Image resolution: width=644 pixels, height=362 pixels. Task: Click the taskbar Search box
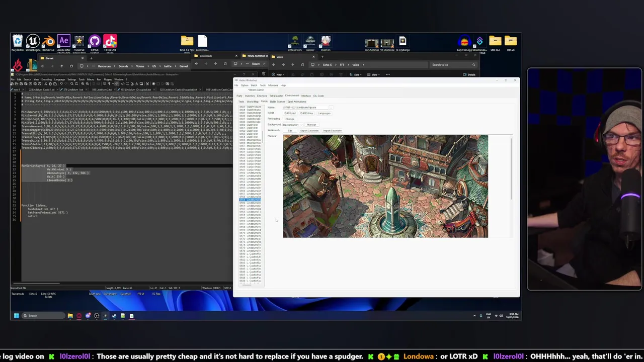click(43, 316)
